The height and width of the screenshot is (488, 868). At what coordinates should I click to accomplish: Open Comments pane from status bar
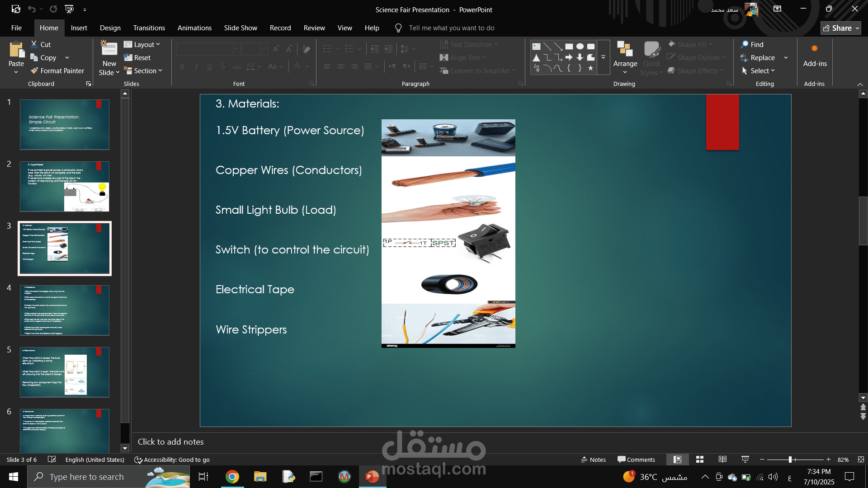636,460
